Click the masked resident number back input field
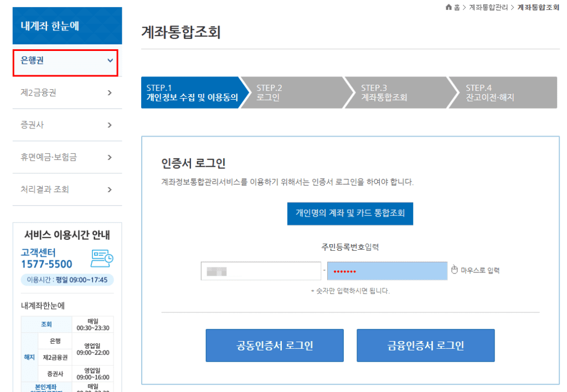Viewport: 567px width, 392px height. point(387,270)
